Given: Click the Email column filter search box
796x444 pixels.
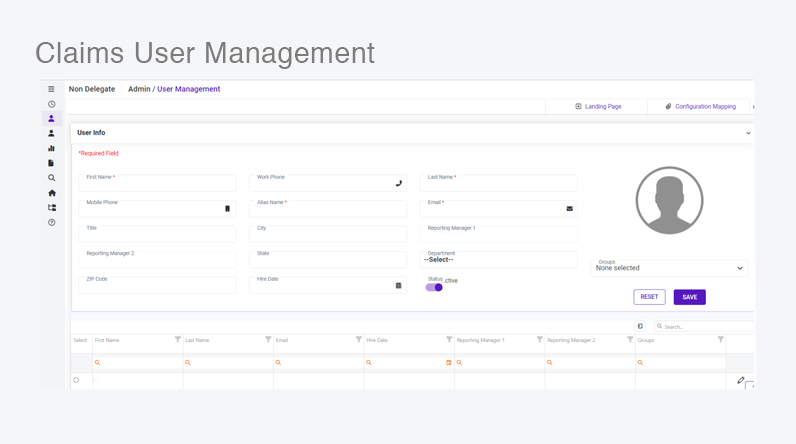Looking at the screenshot, I should click(x=319, y=363).
